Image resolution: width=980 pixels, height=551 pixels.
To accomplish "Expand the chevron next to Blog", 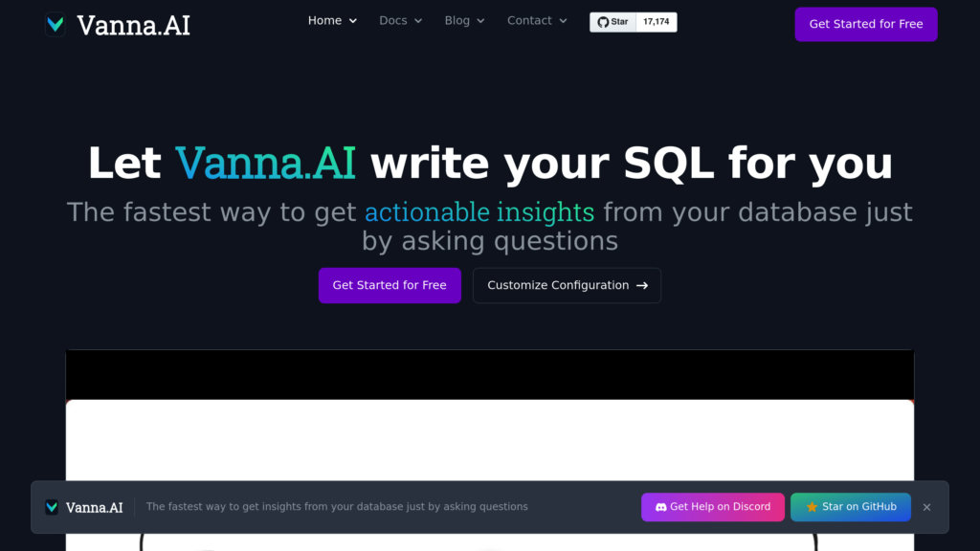I will point(480,21).
